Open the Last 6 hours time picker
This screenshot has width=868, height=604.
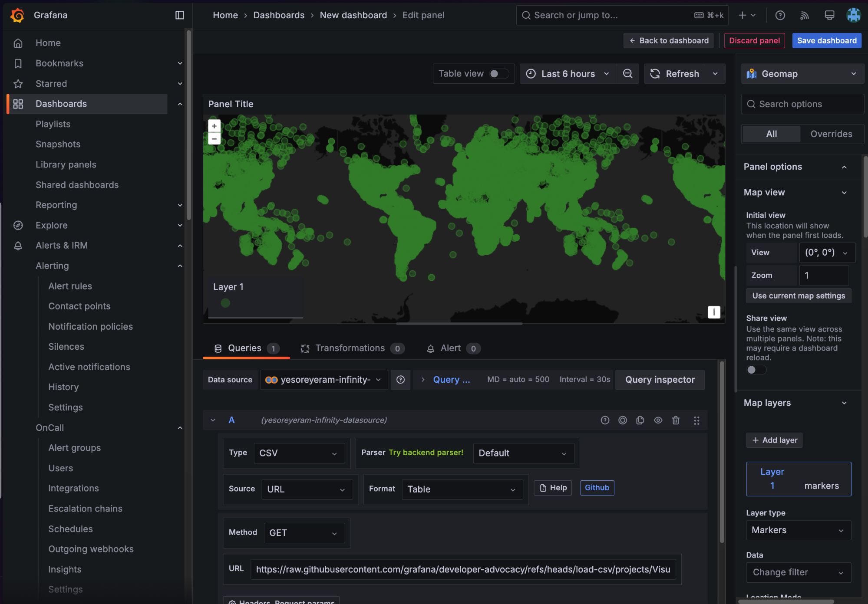[x=568, y=73]
